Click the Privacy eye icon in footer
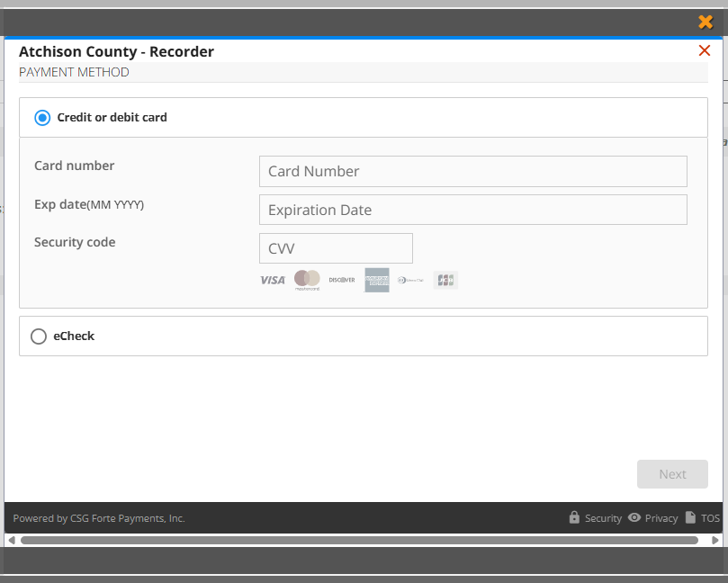Viewport: 728px width, 583px height. (x=634, y=517)
